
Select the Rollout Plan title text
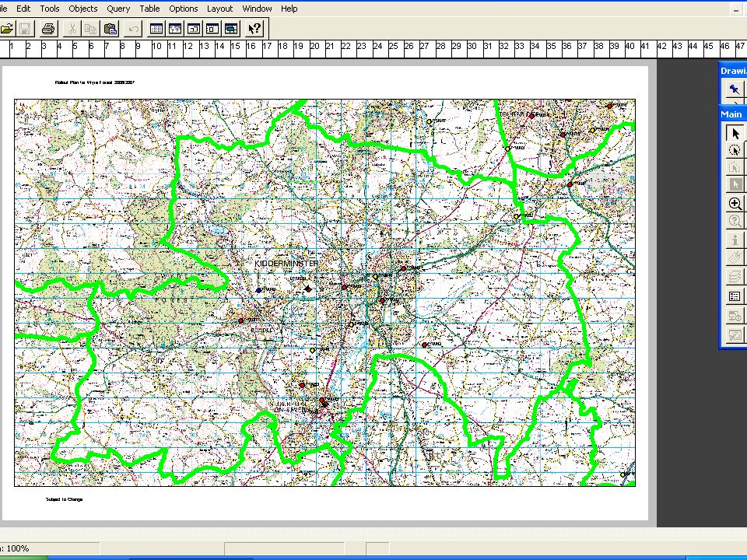95,82
